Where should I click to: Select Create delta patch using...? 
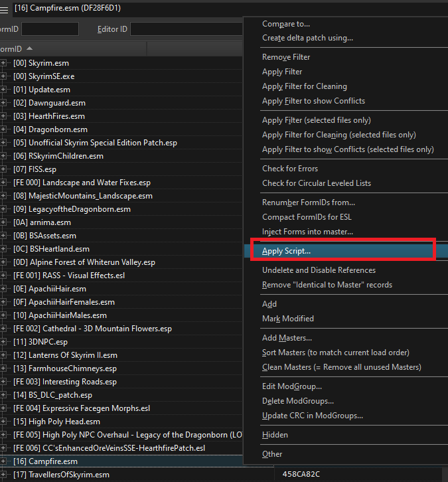click(307, 38)
